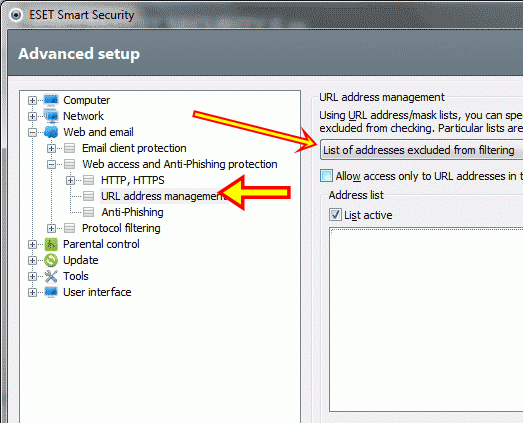
Task: Select Tools tree item
Action: coord(76,276)
